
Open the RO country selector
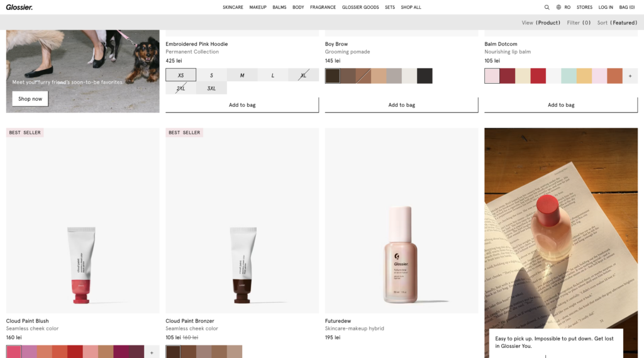pos(567,7)
